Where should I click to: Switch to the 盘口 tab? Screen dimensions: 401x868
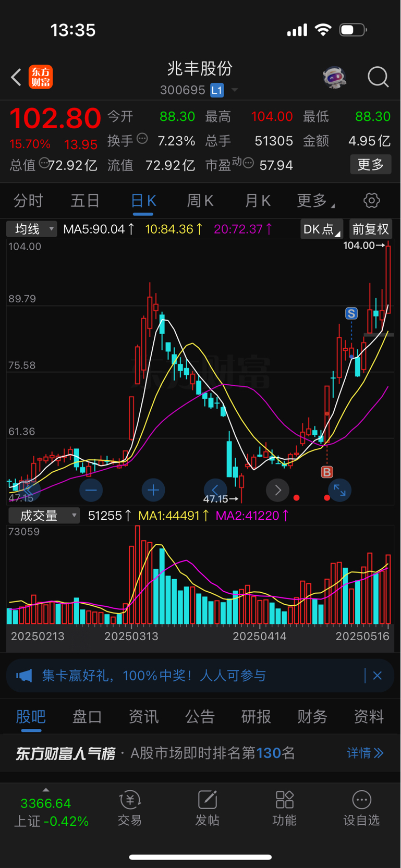87,717
